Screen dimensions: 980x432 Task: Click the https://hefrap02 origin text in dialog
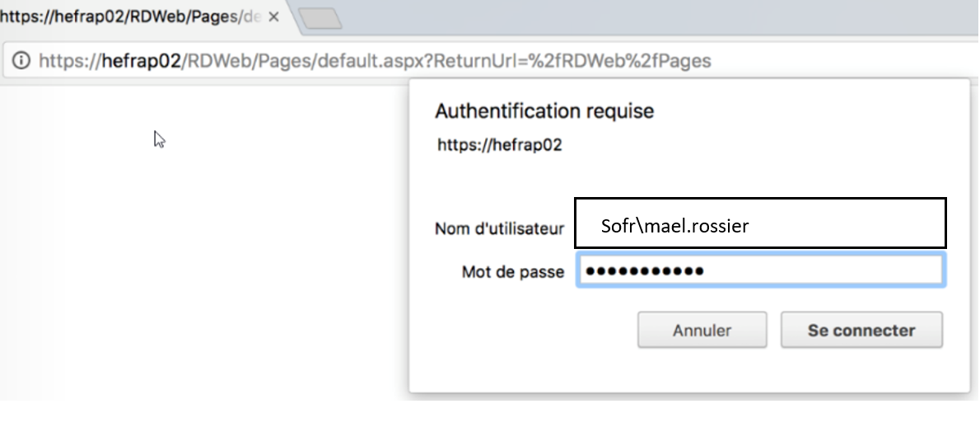tap(499, 145)
